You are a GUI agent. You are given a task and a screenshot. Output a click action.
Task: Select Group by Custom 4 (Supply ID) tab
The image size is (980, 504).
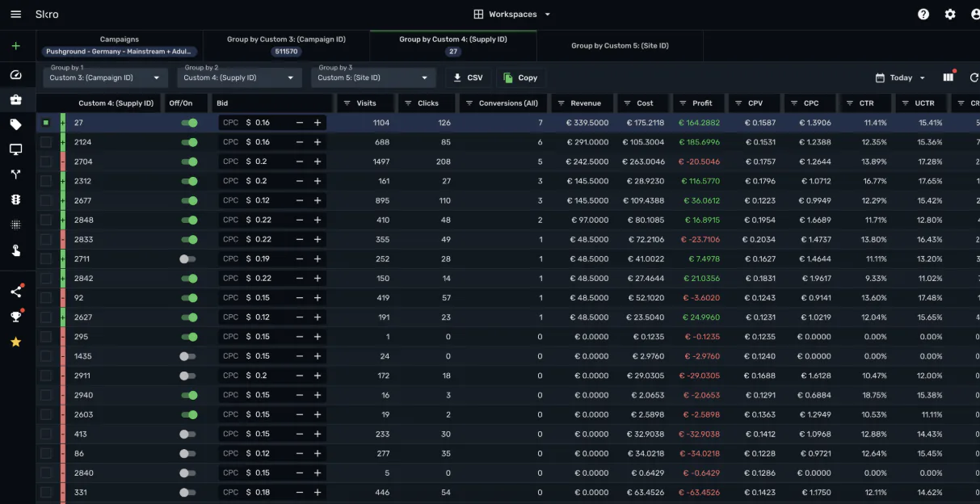(x=453, y=45)
